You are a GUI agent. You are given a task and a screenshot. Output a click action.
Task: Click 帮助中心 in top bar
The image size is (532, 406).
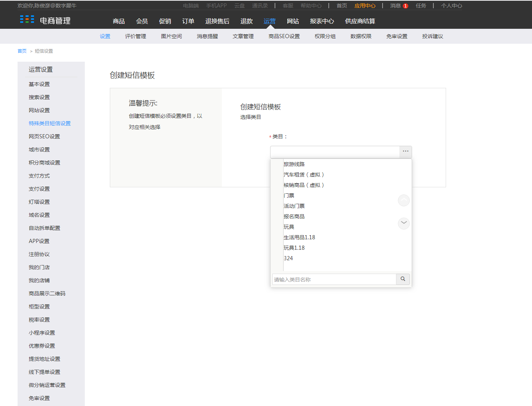tap(311, 6)
